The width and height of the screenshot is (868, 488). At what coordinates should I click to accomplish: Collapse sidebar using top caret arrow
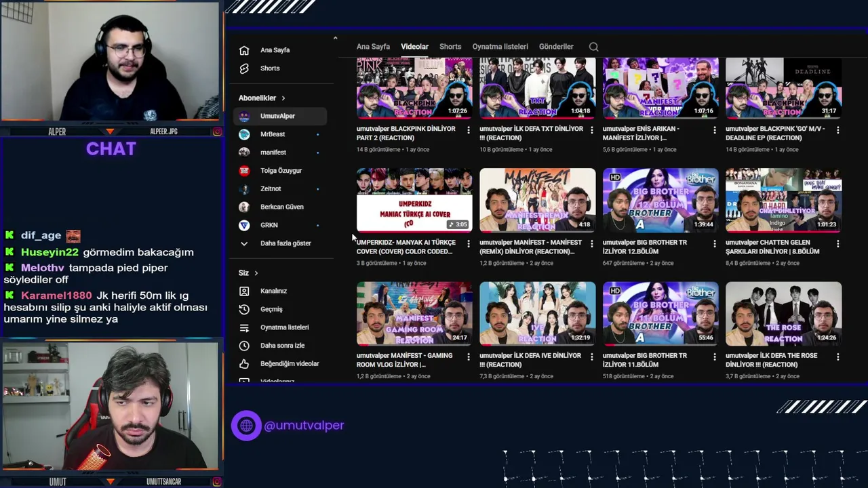coord(335,38)
